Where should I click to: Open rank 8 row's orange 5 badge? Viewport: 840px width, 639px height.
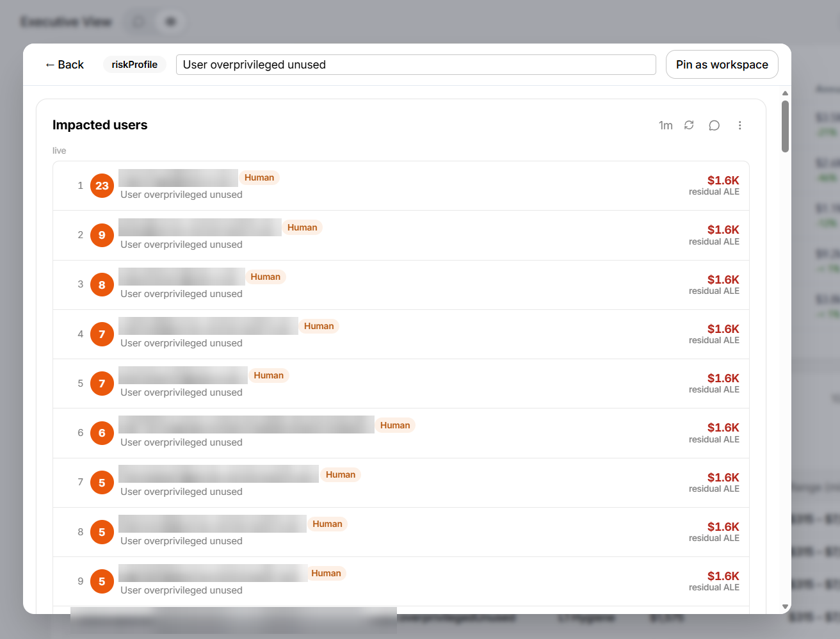pyautogui.click(x=102, y=532)
